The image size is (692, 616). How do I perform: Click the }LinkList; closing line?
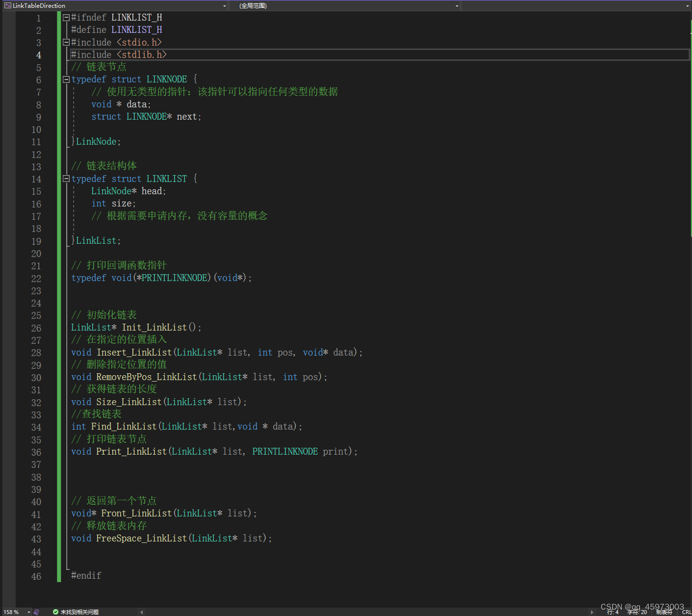click(96, 241)
